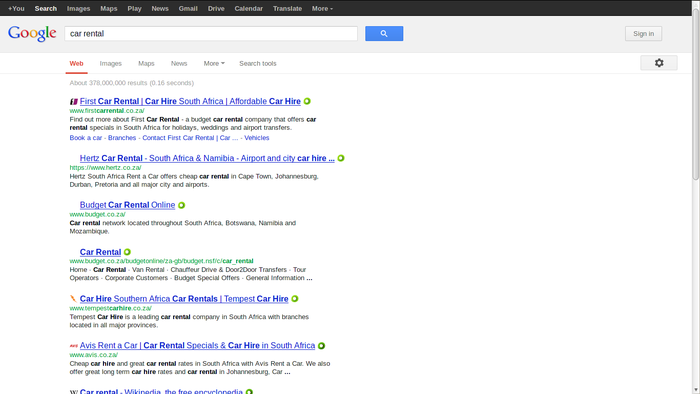Image resolution: width=700 pixels, height=394 pixels.
Task: Click https://www.hertz.co.za URL text
Action: [x=105, y=168]
